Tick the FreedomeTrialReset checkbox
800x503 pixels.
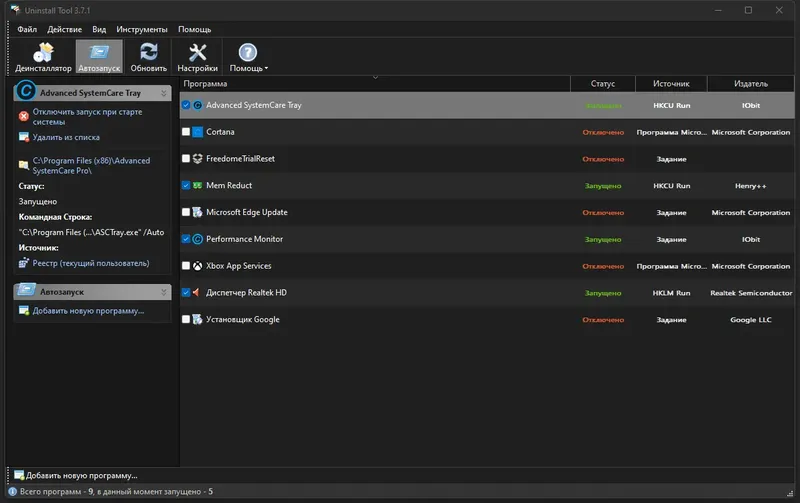point(186,159)
